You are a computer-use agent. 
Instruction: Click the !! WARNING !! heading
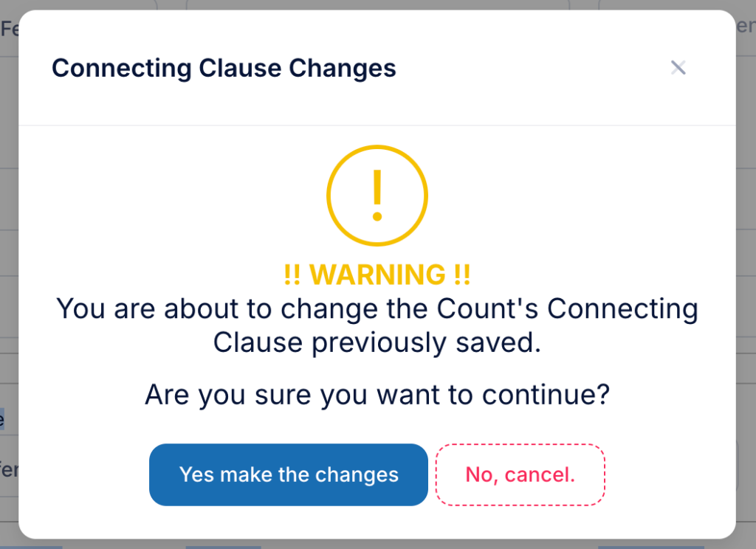377,274
